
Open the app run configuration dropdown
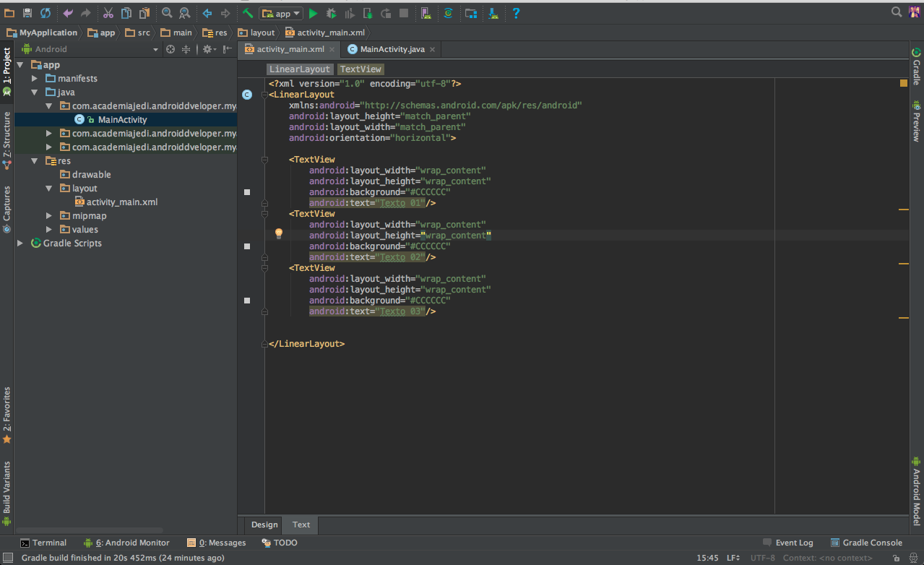281,13
